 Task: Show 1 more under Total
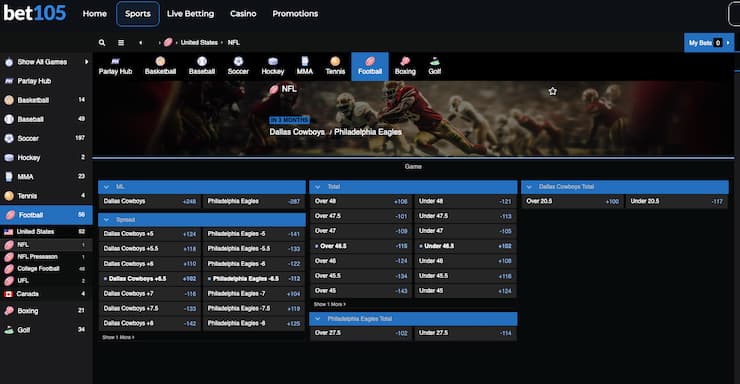click(x=330, y=304)
